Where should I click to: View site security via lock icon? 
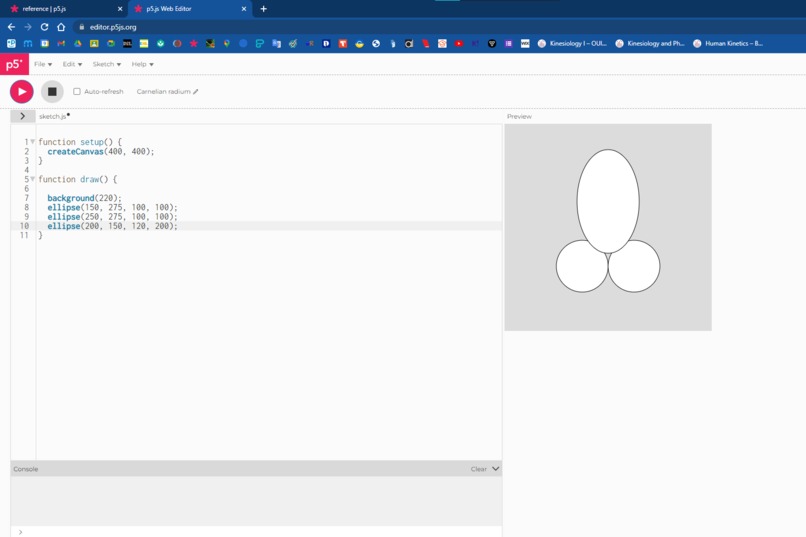coord(82,27)
